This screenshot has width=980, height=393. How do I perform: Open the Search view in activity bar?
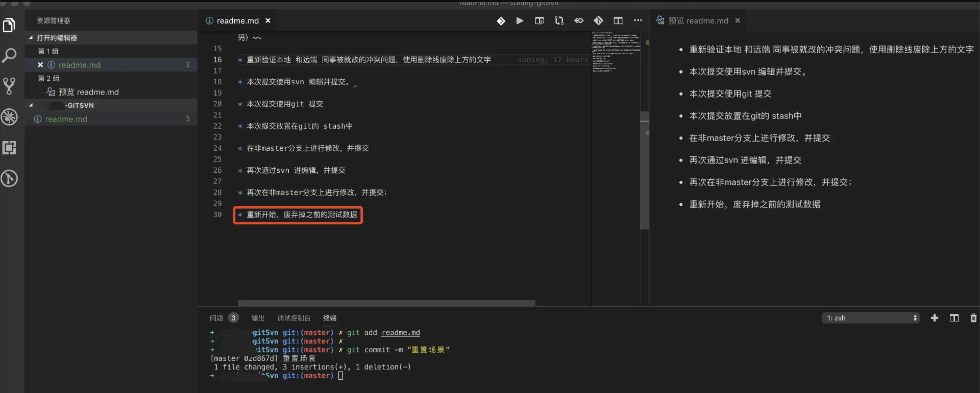9,55
